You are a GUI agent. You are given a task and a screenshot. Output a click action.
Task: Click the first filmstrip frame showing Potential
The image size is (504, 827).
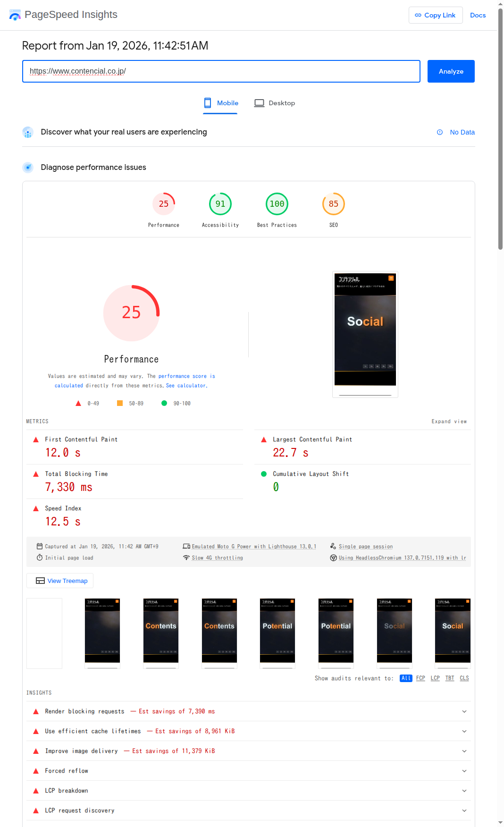[277, 633]
